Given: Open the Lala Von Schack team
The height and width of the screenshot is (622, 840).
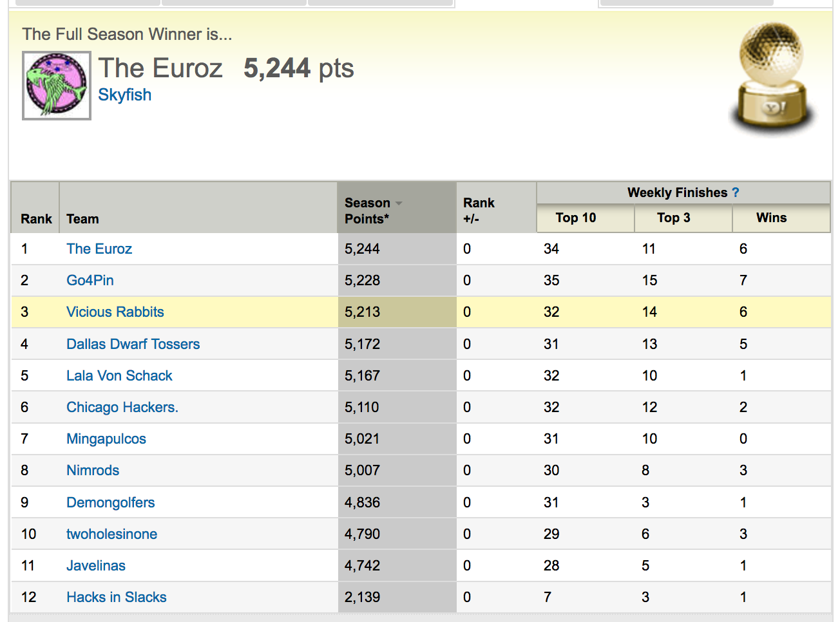Looking at the screenshot, I should point(119,375).
